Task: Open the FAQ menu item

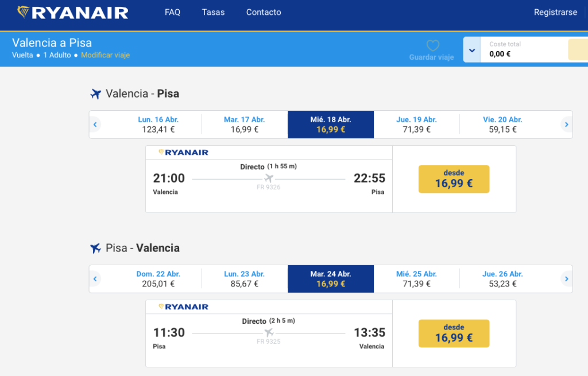Action: 172,12
